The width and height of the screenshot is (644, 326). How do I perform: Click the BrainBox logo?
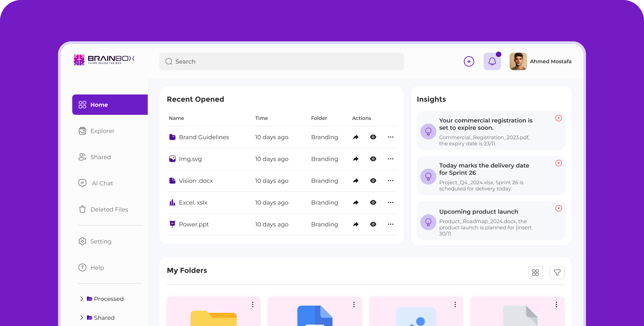104,60
